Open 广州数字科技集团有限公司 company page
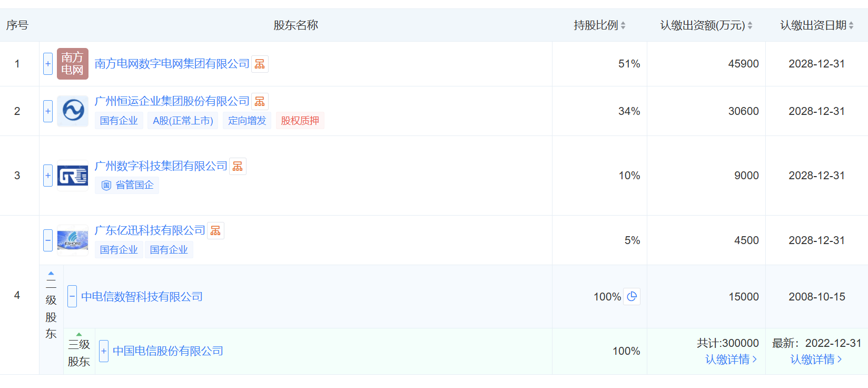 [x=161, y=166]
